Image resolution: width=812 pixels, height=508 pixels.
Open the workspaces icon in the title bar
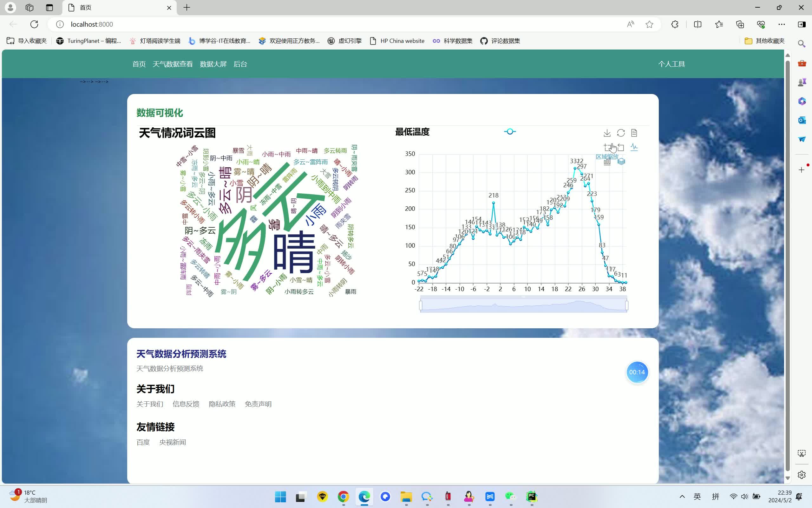coord(29,7)
